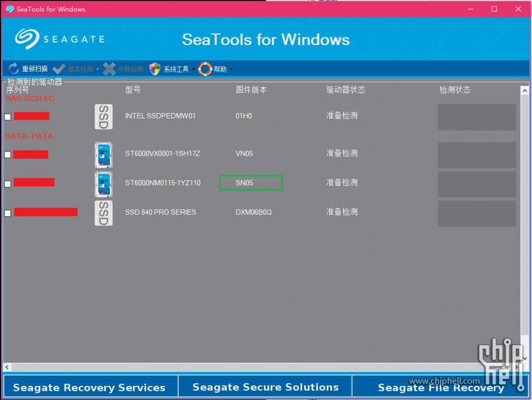Click the 检测状态 column header

pos(455,90)
